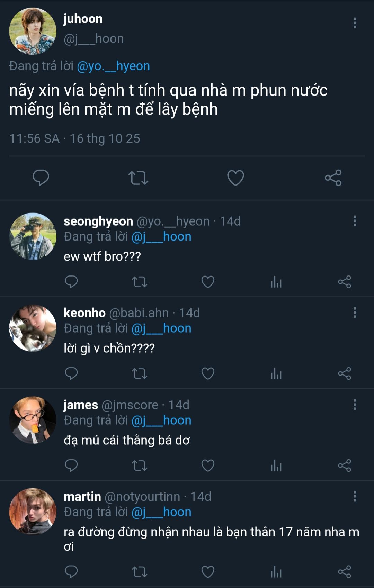Open more options for juhoon's tweet
The image size is (374, 588).
(x=355, y=23)
